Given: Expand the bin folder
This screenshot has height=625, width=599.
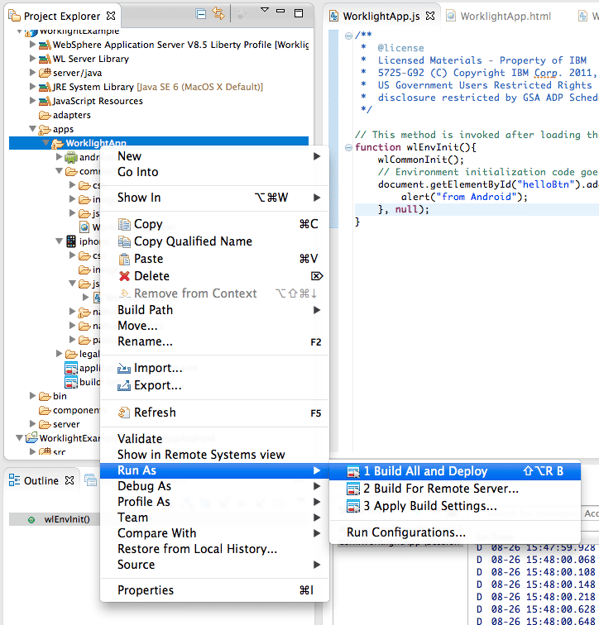Looking at the screenshot, I should click(33, 395).
